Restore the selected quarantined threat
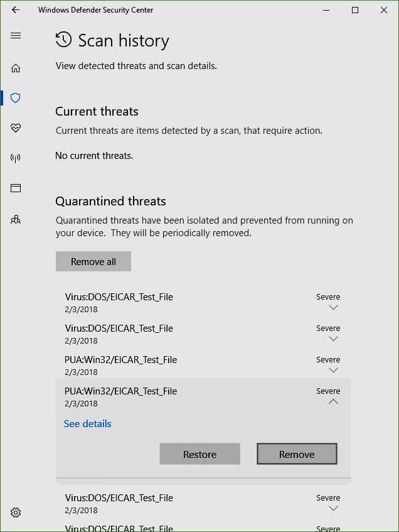Viewport: 399px width, 532px height. click(x=199, y=454)
